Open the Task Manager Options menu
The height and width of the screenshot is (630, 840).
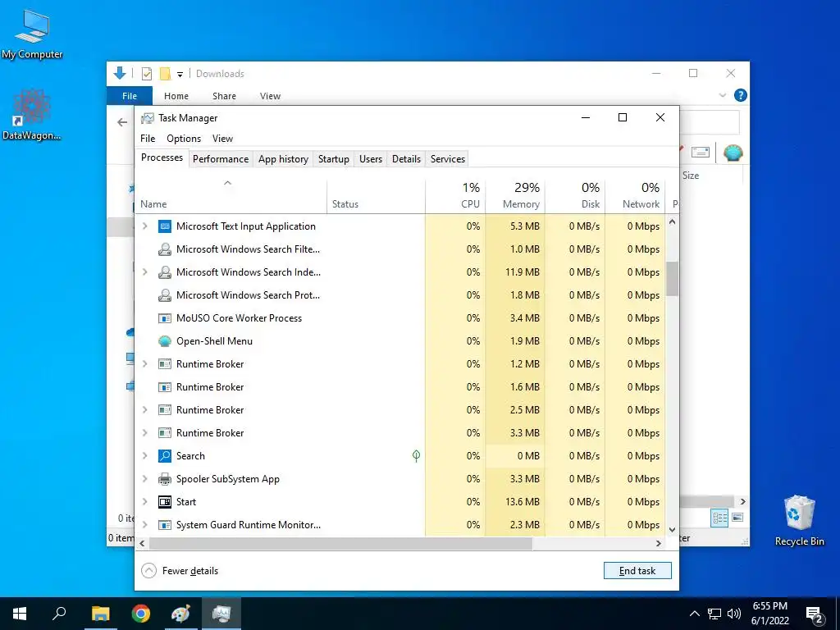[x=184, y=138]
